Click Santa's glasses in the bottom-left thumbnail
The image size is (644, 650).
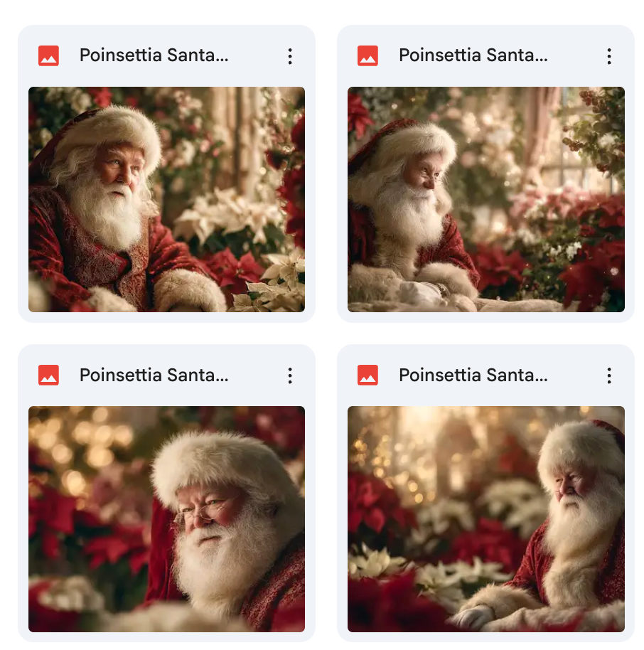pos(208,509)
